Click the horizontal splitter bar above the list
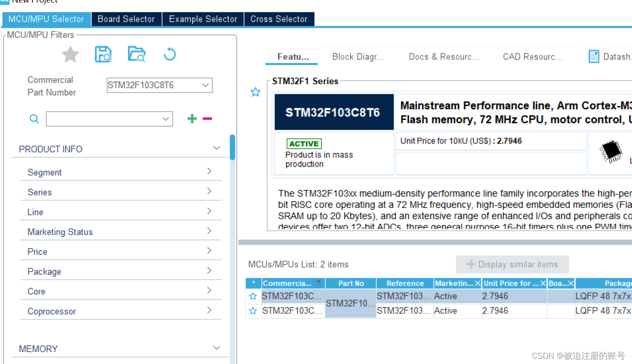The width and height of the screenshot is (632, 364). tap(435, 242)
